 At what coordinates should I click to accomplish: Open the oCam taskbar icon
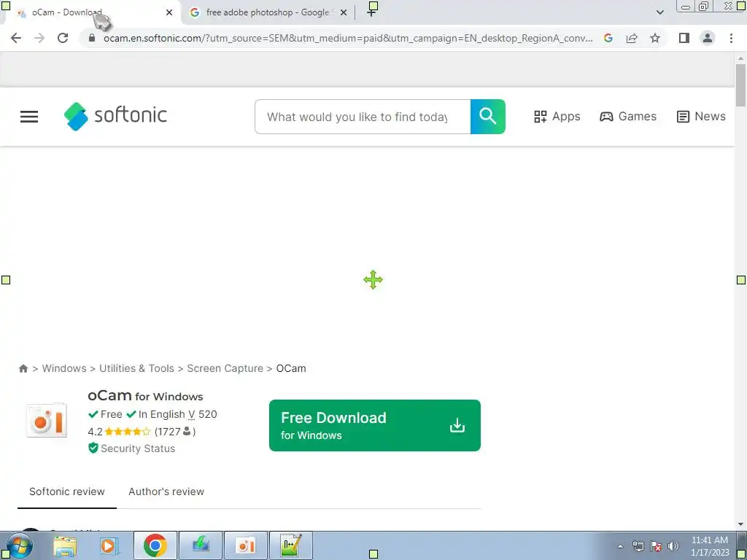point(245,545)
